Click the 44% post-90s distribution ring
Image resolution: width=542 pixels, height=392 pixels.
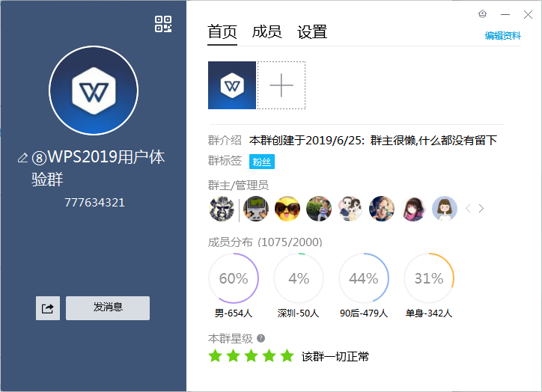tap(364, 278)
